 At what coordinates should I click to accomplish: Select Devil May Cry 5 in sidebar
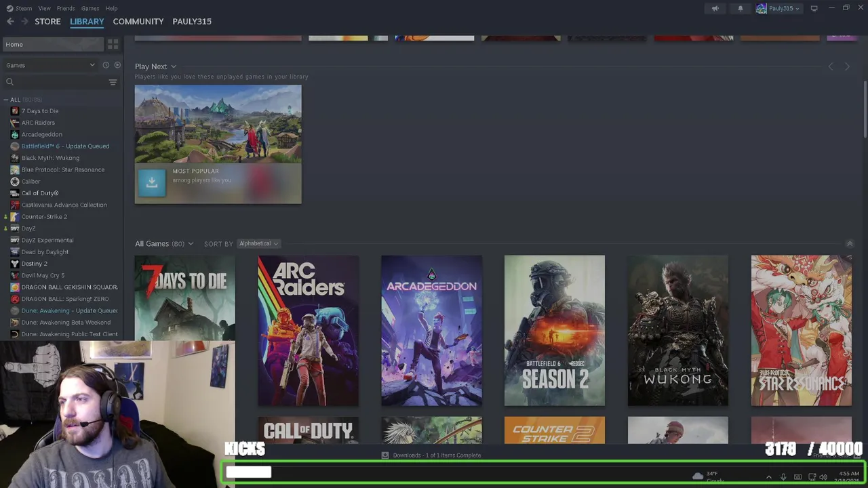(43, 275)
